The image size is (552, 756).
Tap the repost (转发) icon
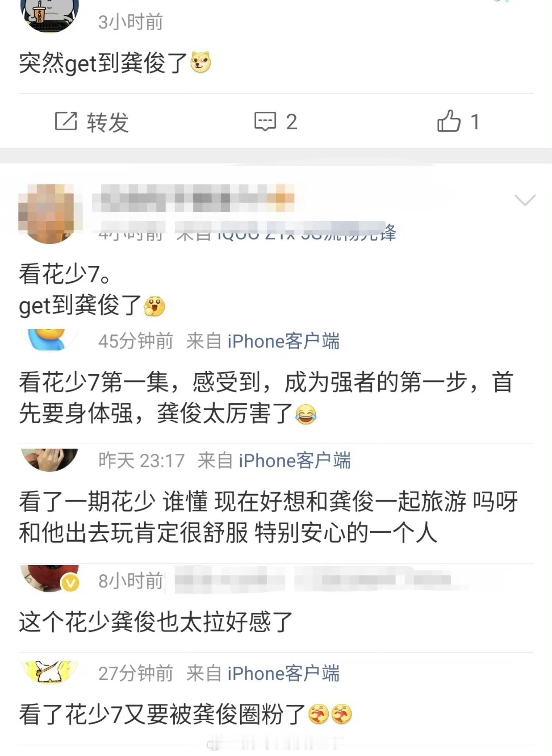pos(66,121)
